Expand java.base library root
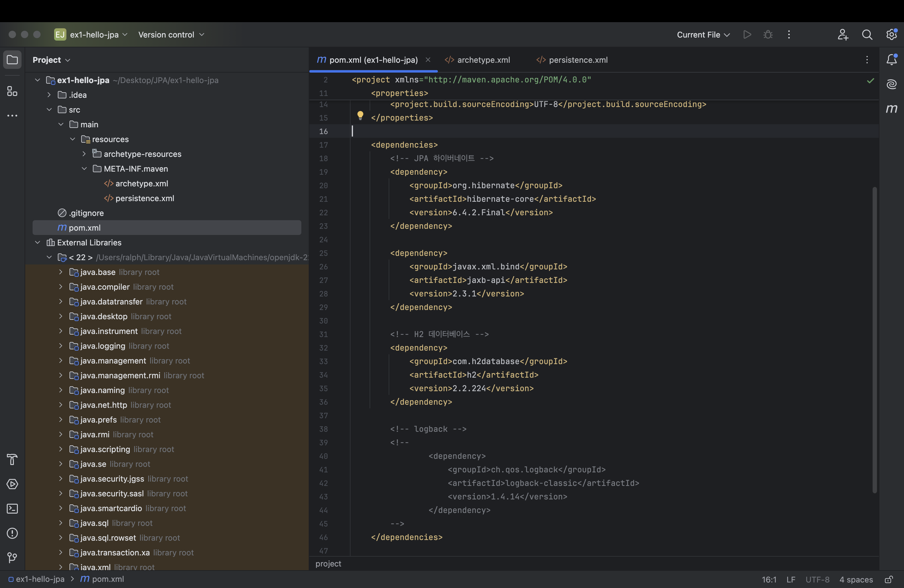The height and width of the screenshot is (588, 904). 61,272
